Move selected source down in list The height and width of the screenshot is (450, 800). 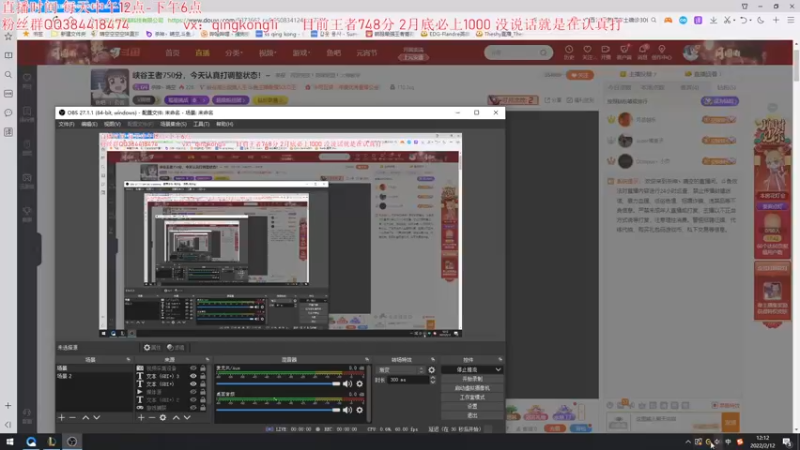(x=187, y=417)
